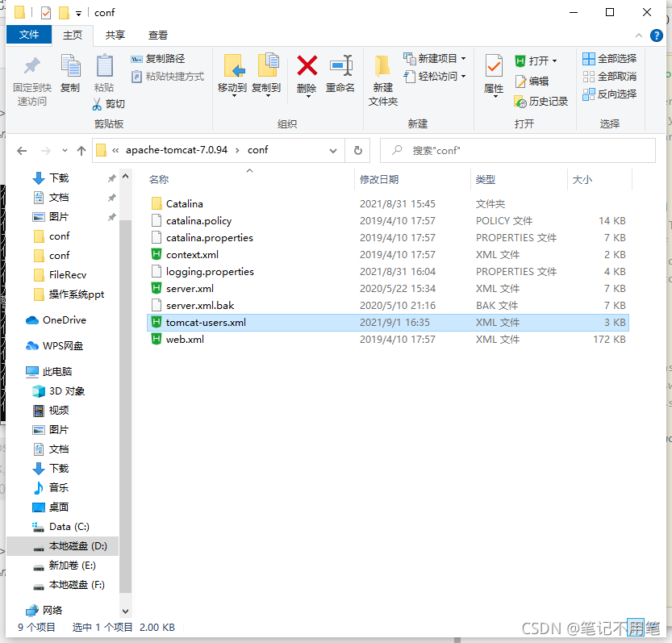Select the server.xml.bak file

coord(388,306)
